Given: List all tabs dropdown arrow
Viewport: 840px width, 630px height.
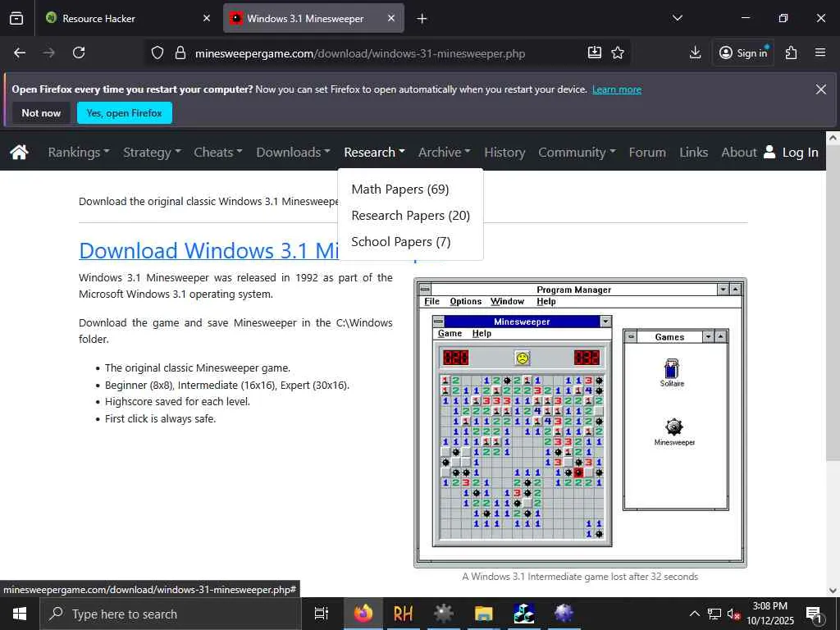Looking at the screenshot, I should [678, 18].
